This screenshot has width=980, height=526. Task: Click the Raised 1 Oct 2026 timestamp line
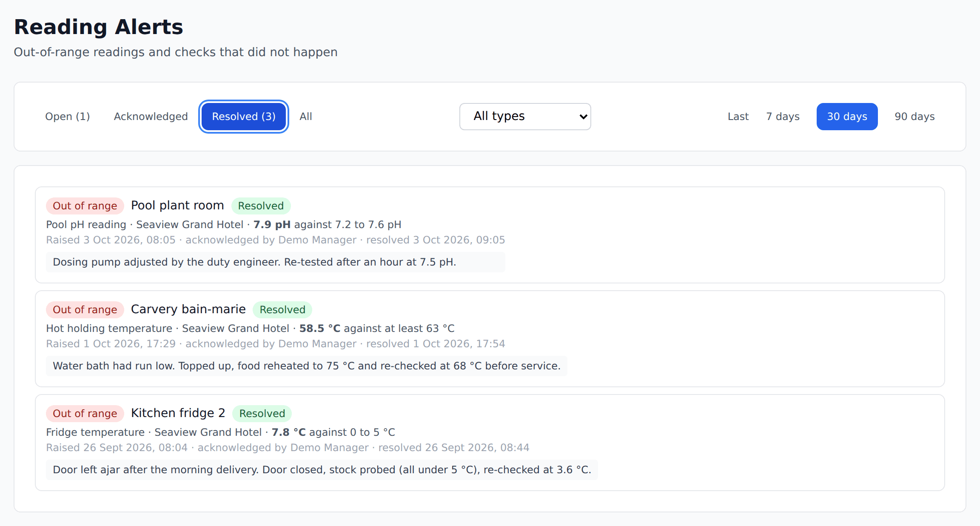(276, 344)
